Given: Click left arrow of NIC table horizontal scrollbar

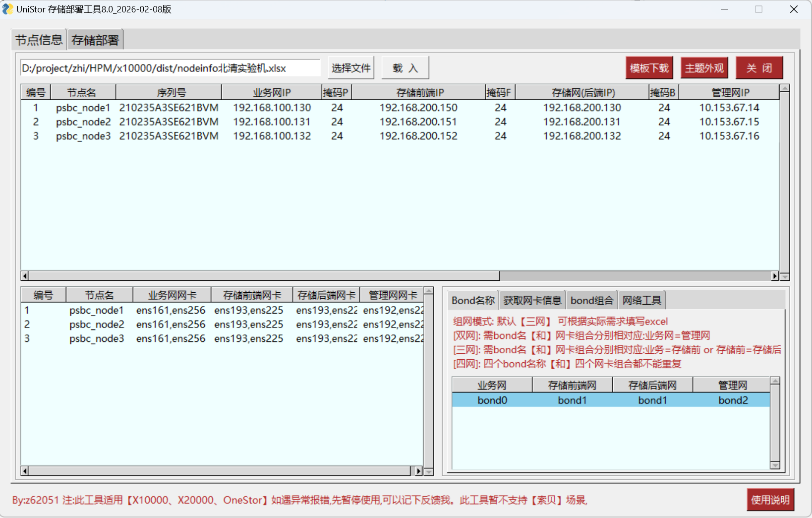Looking at the screenshot, I should pos(25,471).
